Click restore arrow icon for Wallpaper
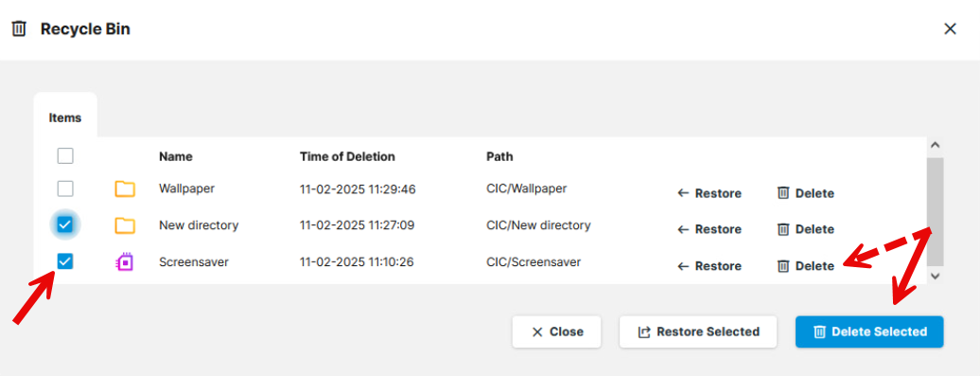 click(683, 193)
